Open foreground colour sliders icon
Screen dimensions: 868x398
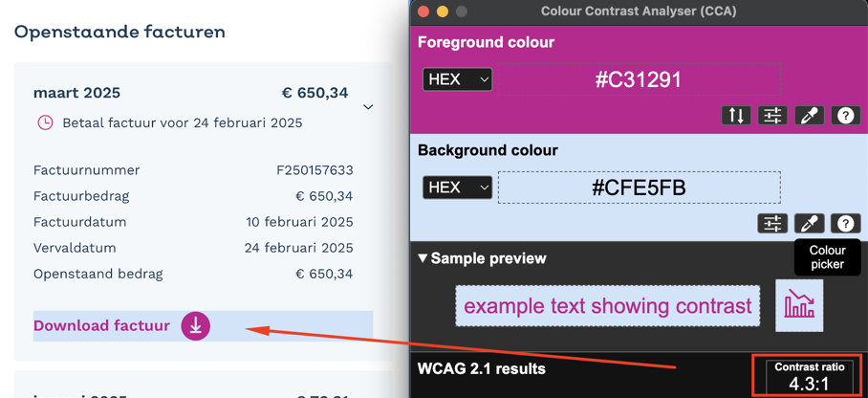[772, 116]
